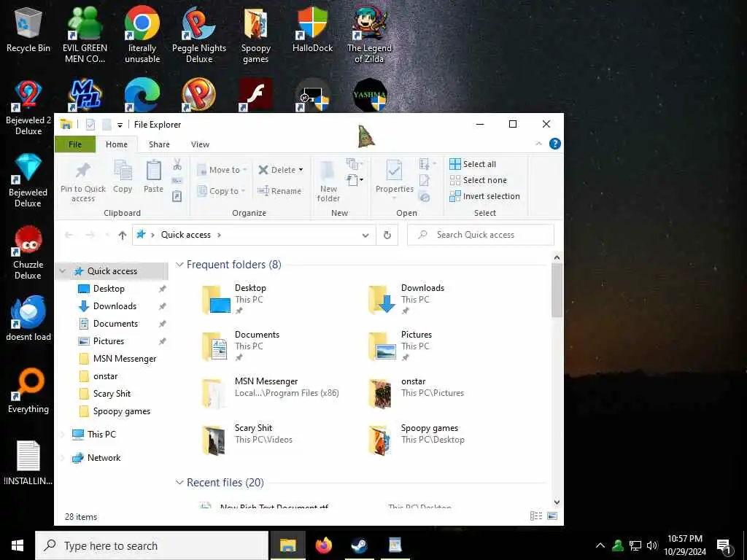This screenshot has width=747, height=560.
Task: Select Network in navigation pane
Action: tap(104, 458)
